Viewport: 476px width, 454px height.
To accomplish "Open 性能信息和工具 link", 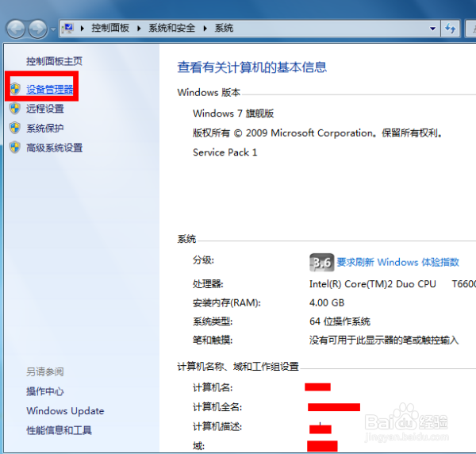I will click(59, 430).
